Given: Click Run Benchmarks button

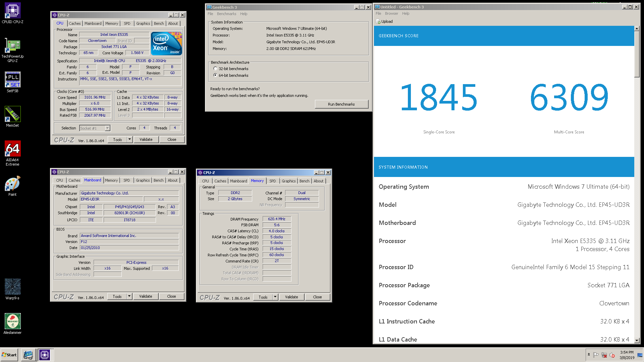Looking at the screenshot, I should [x=341, y=104].
